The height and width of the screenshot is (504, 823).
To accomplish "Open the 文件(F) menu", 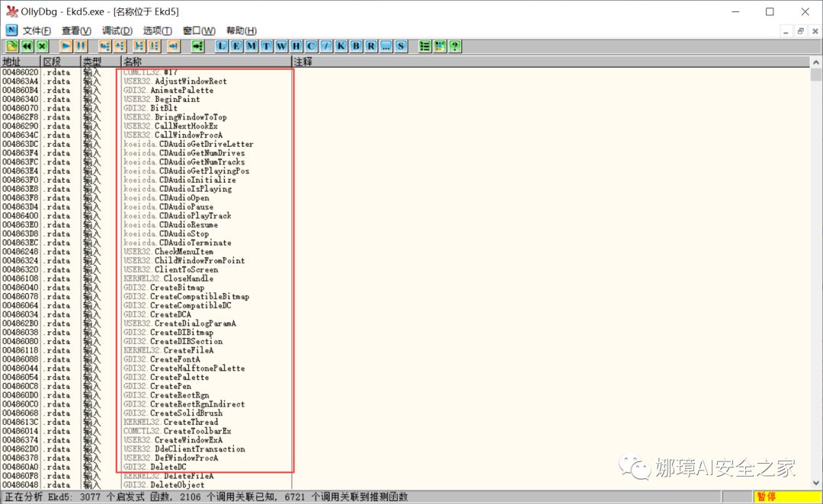I will [37, 31].
